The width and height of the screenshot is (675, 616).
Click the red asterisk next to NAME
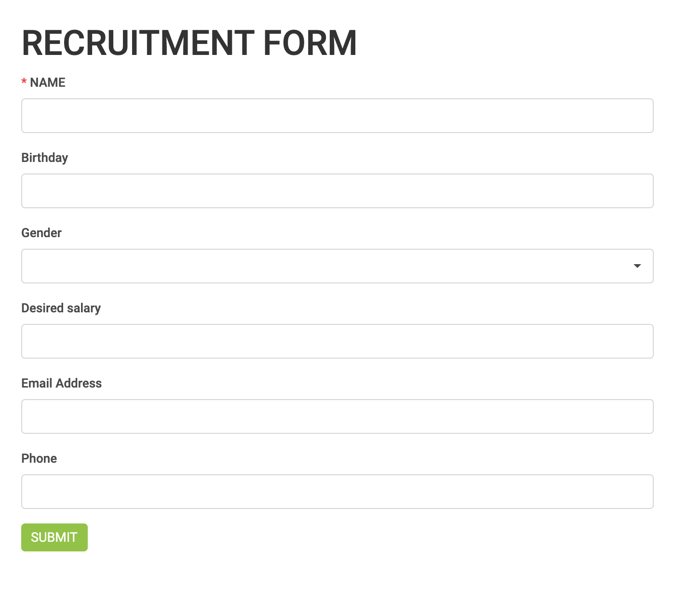point(24,82)
